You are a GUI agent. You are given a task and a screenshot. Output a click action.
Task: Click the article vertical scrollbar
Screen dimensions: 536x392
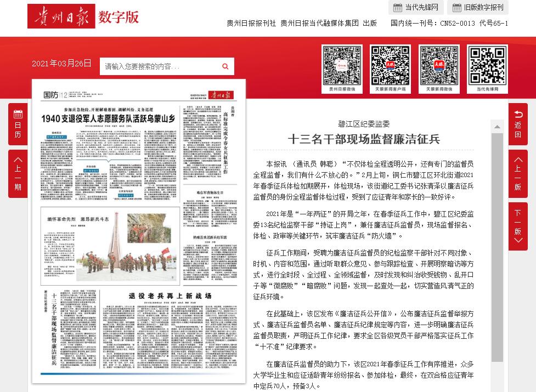(x=496, y=247)
